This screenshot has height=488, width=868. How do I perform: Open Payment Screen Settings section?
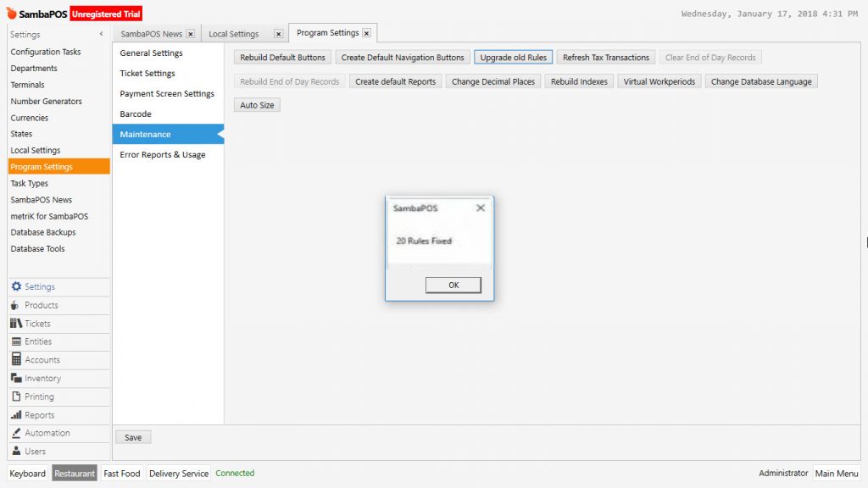tap(169, 93)
